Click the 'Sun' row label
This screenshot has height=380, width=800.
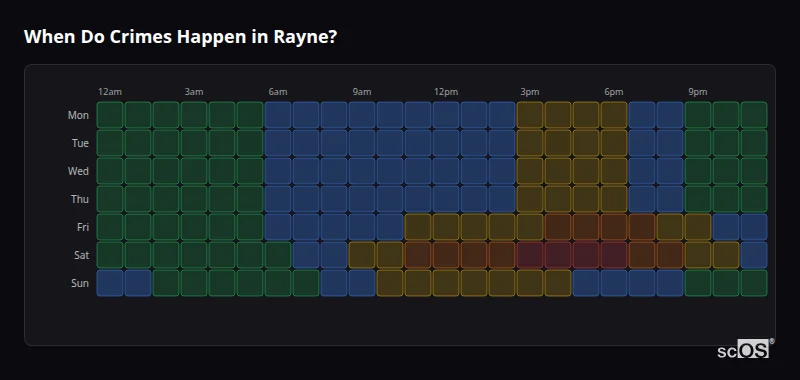(x=80, y=284)
